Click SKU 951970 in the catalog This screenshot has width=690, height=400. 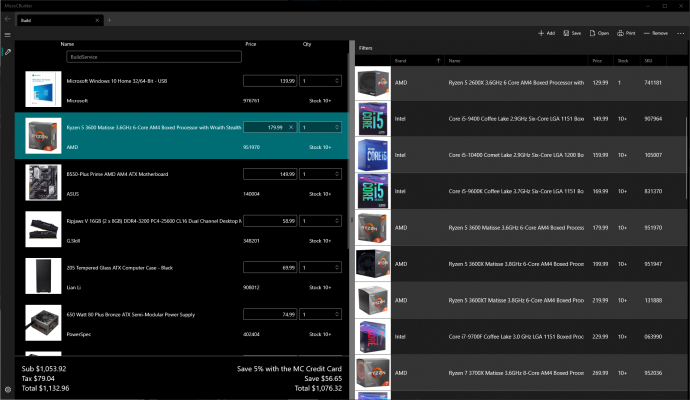[x=653, y=228]
